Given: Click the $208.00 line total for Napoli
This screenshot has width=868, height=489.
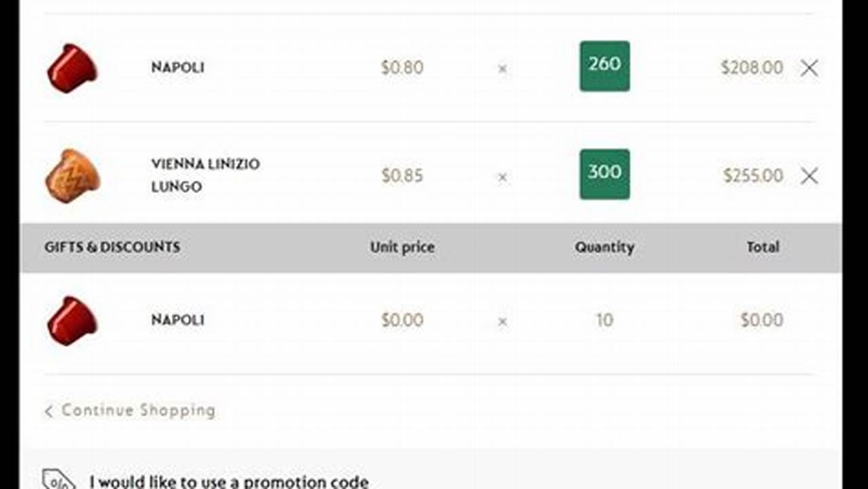Looking at the screenshot, I should click(753, 67).
